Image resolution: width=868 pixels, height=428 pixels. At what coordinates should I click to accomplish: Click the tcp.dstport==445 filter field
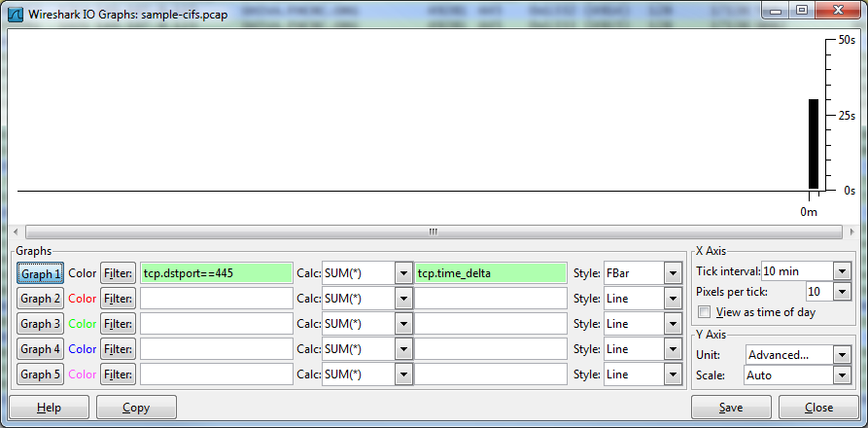(216, 273)
